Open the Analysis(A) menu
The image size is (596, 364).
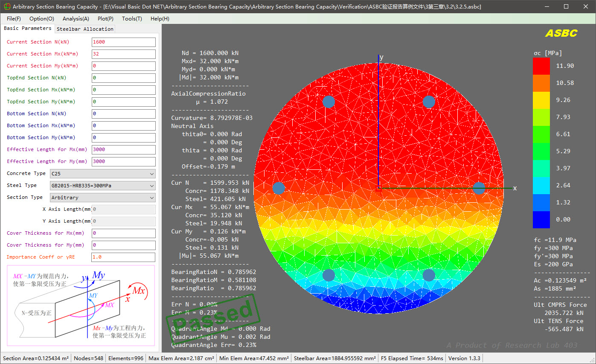point(76,19)
